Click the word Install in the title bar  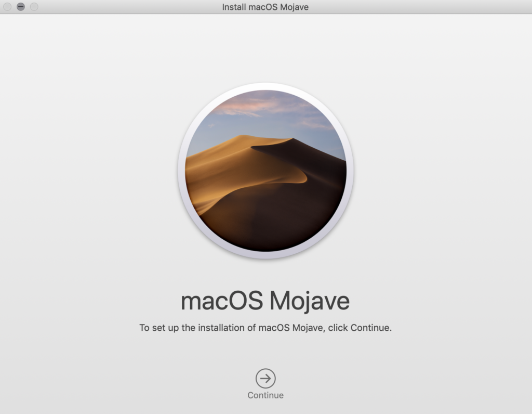(x=233, y=7)
